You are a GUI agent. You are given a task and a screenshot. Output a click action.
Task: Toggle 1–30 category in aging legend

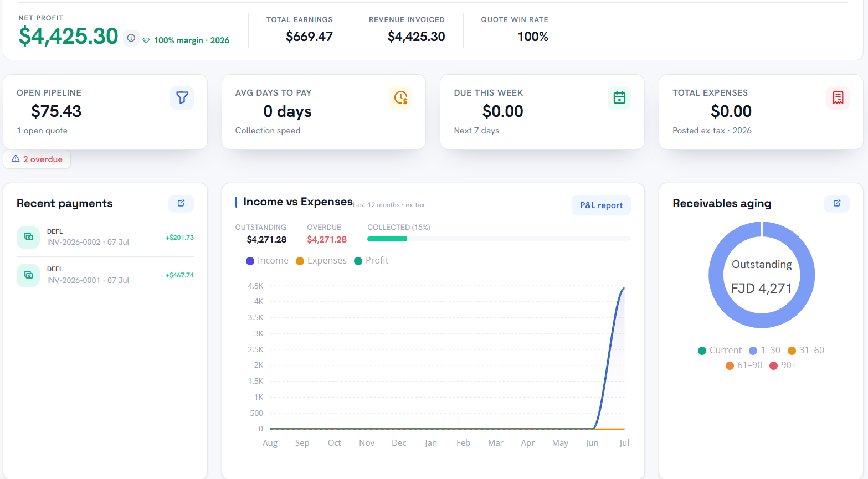point(764,351)
